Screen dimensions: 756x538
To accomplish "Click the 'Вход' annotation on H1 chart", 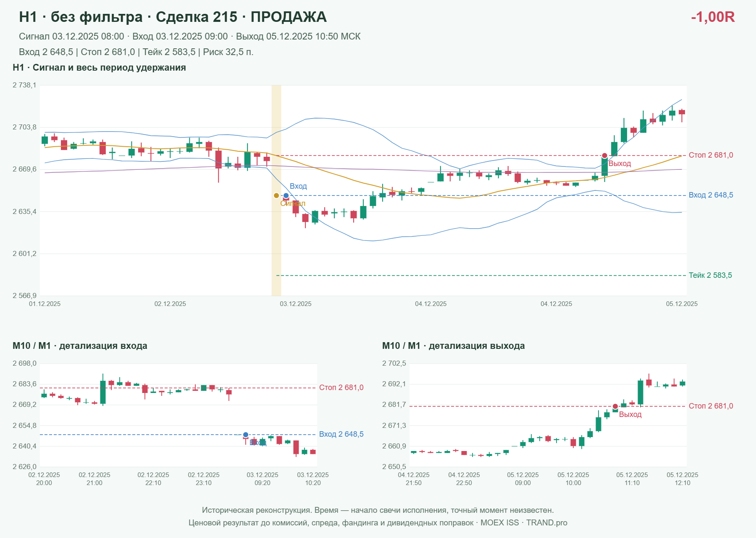I will click(x=298, y=186).
